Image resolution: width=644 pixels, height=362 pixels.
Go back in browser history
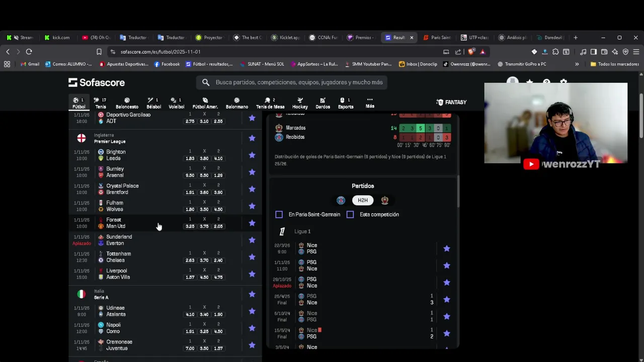(x=8, y=52)
